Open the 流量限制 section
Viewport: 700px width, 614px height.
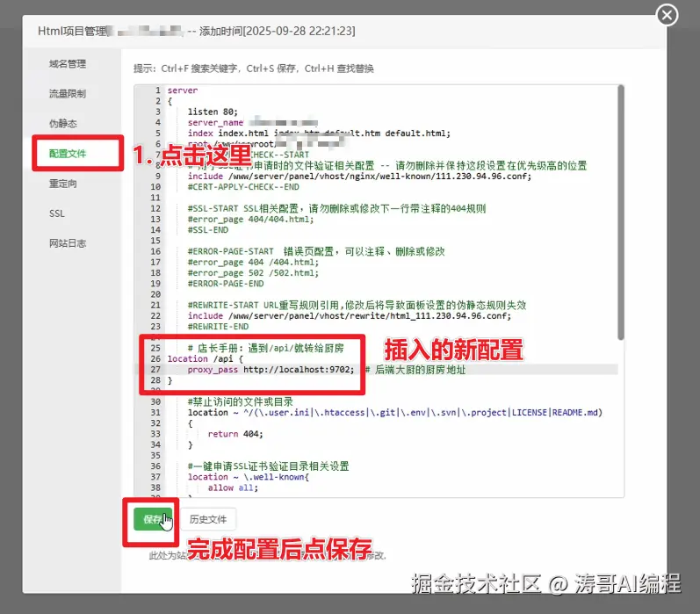click(68, 94)
